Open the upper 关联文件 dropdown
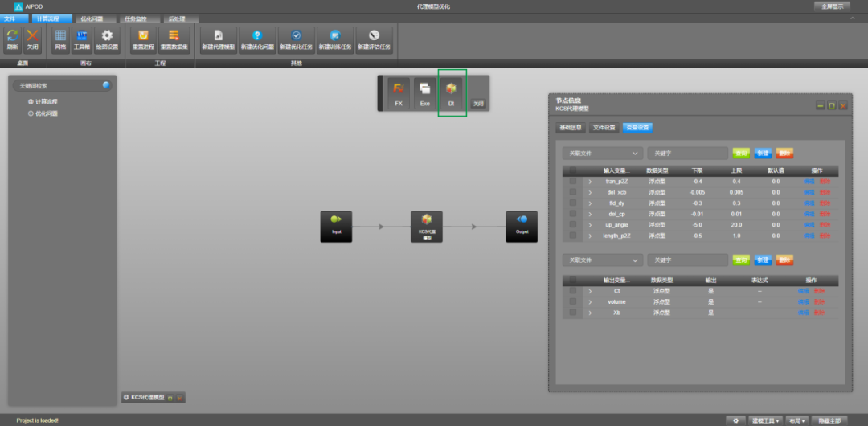 (602, 153)
